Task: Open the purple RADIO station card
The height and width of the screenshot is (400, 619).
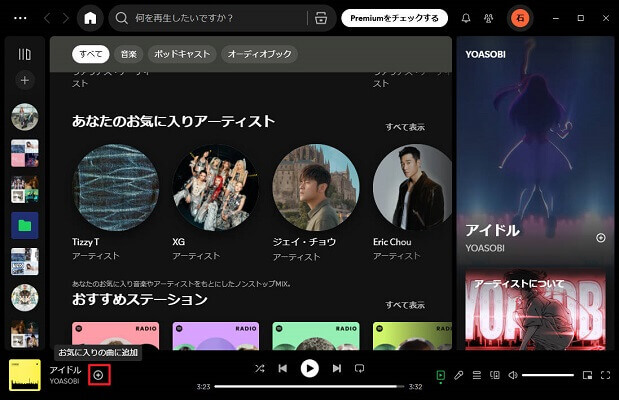Action: [x=216, y=336]
